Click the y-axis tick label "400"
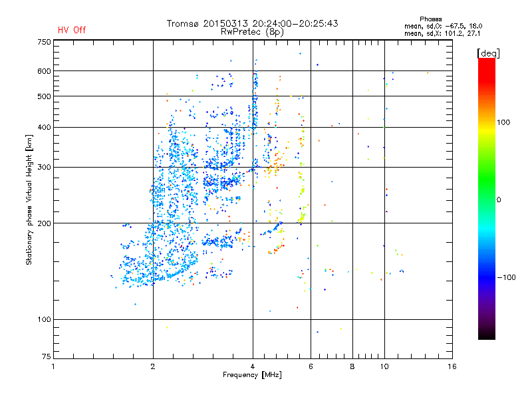Viewport: 532px width, 399px height. pos(44,127)
